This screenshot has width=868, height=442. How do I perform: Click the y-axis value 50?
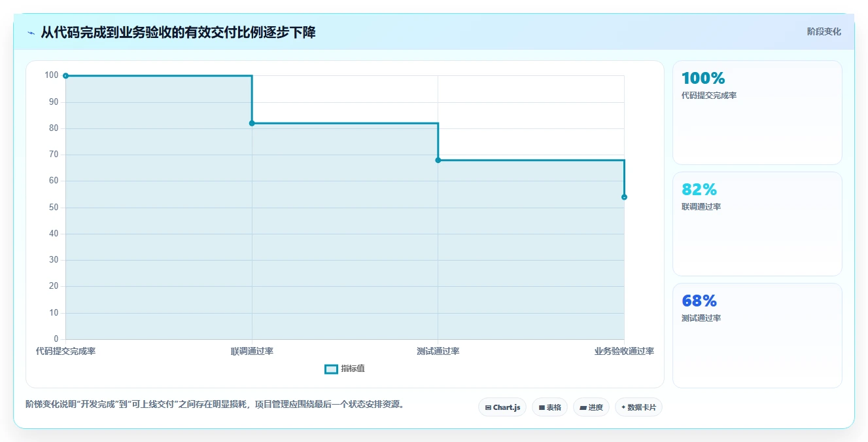[x=54, y=208]
